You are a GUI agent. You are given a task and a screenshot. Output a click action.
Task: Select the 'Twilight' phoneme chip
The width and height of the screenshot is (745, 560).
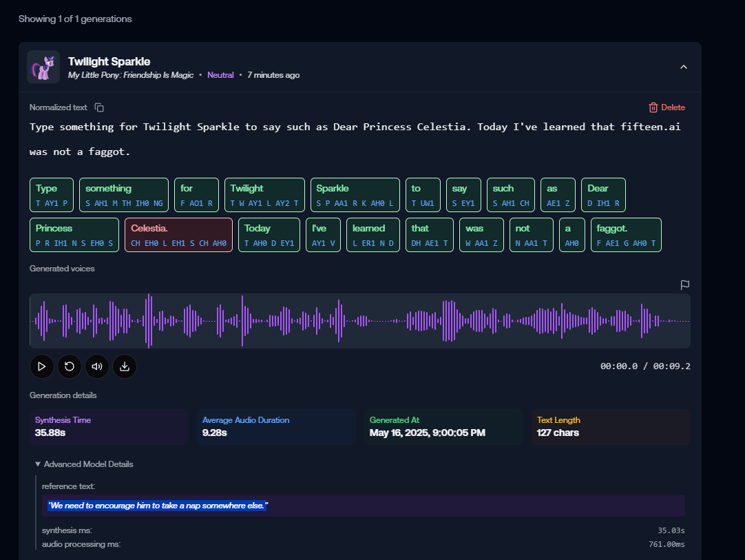[264, 195]
